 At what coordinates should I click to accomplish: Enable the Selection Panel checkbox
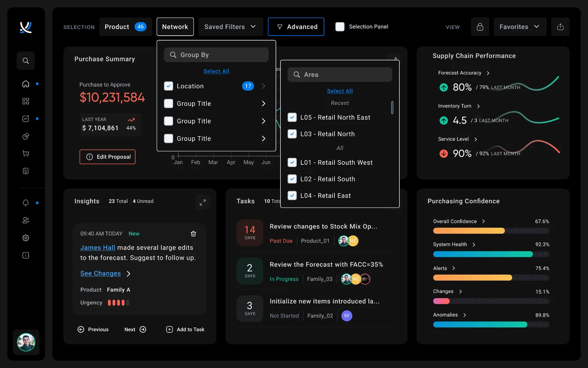coord(339,26)
